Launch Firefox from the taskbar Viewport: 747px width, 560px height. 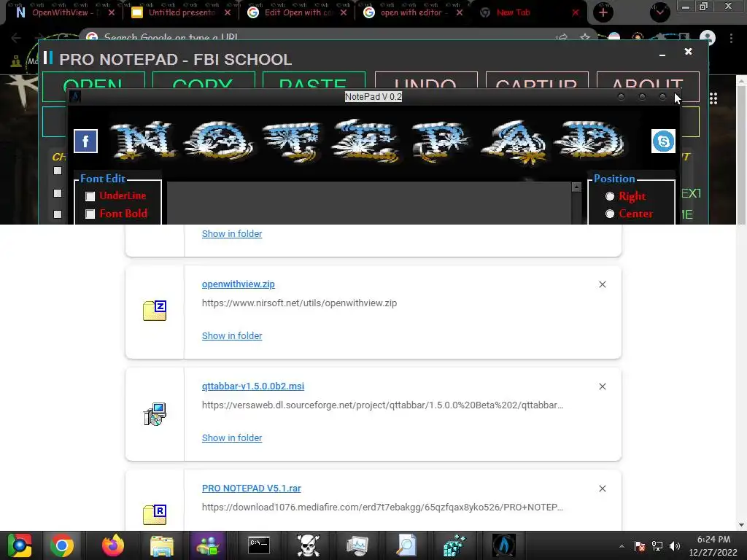(113, 545)
